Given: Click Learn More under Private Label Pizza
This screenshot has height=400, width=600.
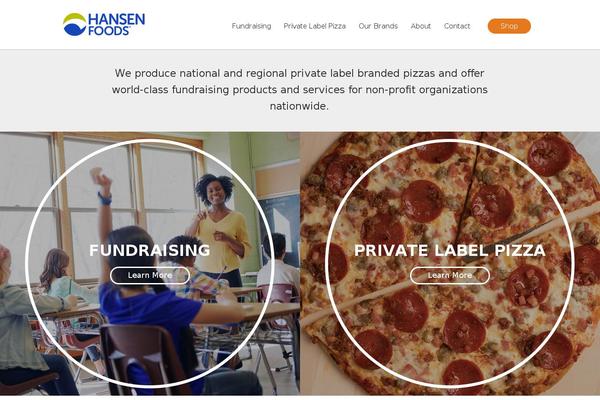Looking at the screenshot, I should pyautogui.click(x=450, y=275).
